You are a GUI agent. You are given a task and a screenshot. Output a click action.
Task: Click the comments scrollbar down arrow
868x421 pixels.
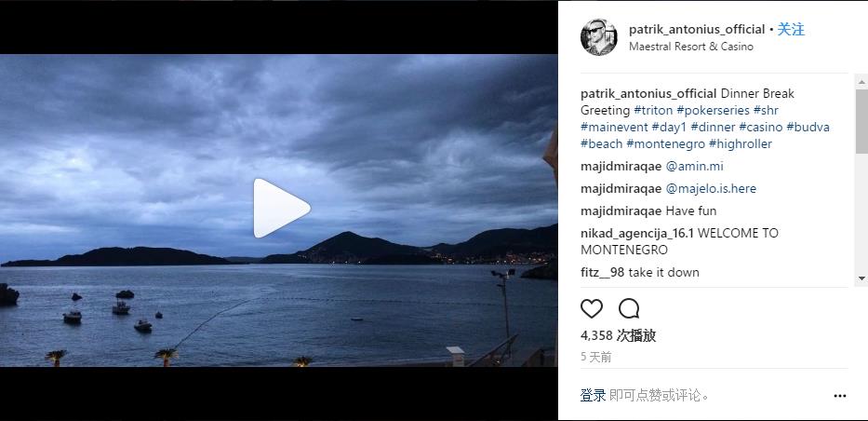[x=861, y=278]
